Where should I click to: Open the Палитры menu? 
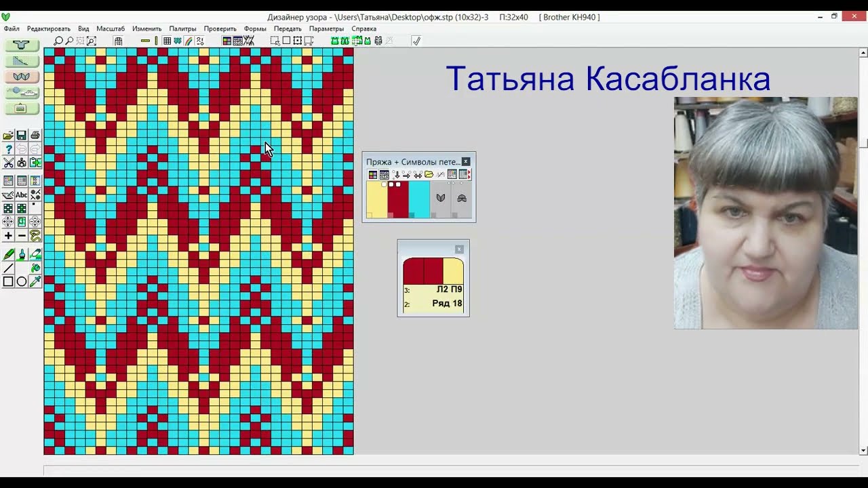[182, 29]
